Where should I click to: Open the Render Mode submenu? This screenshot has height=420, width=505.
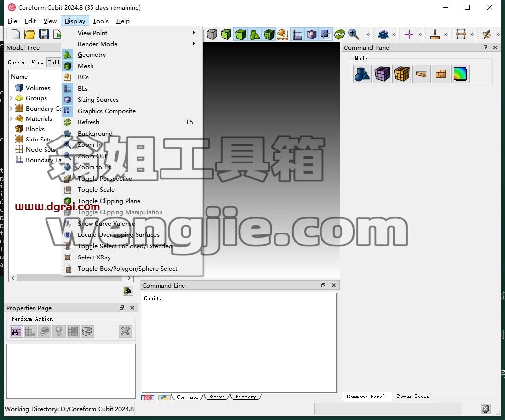(132, 44)
